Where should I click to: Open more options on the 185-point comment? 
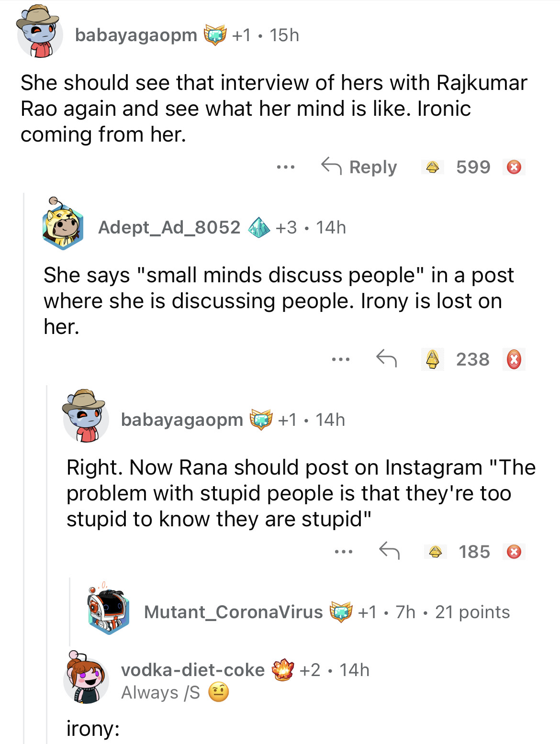344,552
